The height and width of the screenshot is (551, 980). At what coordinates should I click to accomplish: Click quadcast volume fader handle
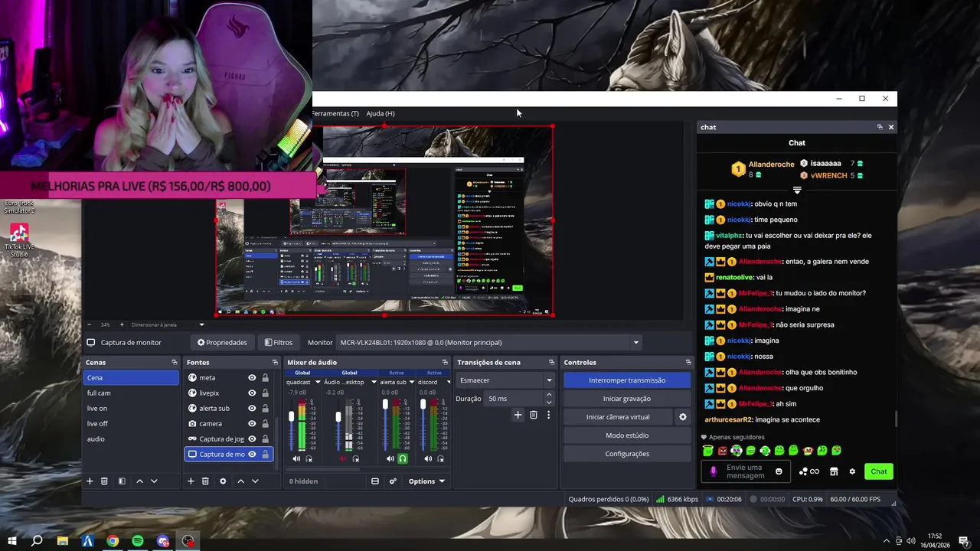point(291,416)
